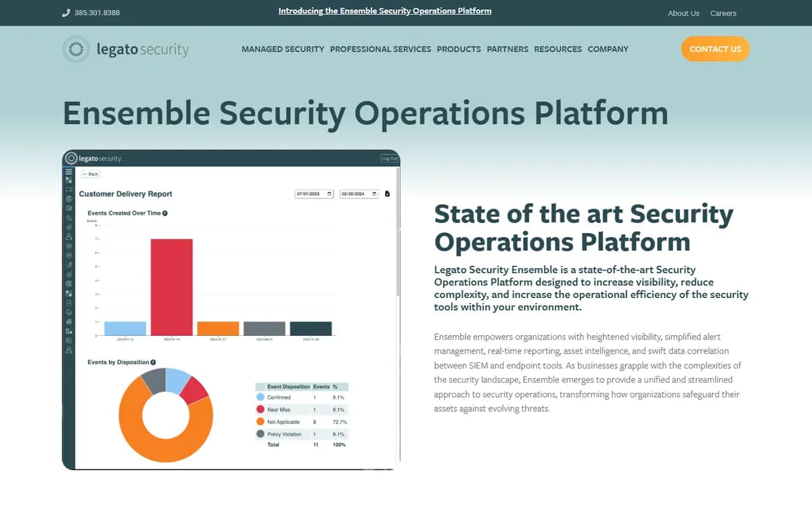
Task: Open the Careers page
Action: pos(723,13)
